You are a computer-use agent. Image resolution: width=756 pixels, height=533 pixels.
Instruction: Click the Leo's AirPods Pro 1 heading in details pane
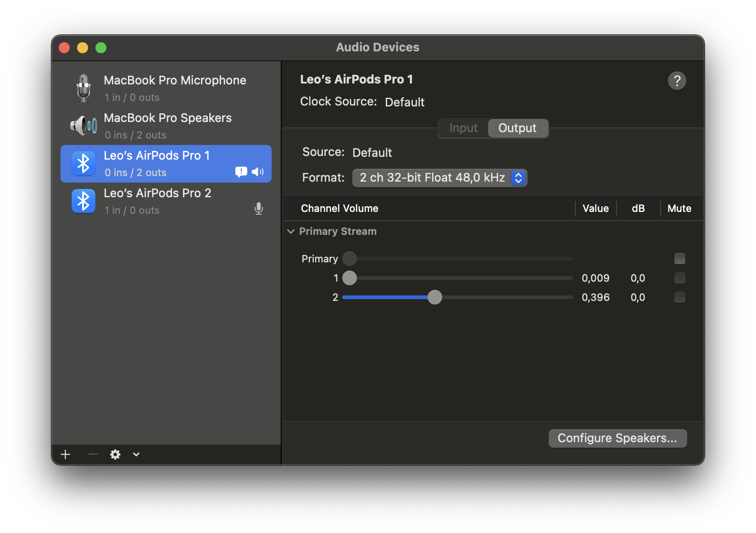(x=356, y=79)
